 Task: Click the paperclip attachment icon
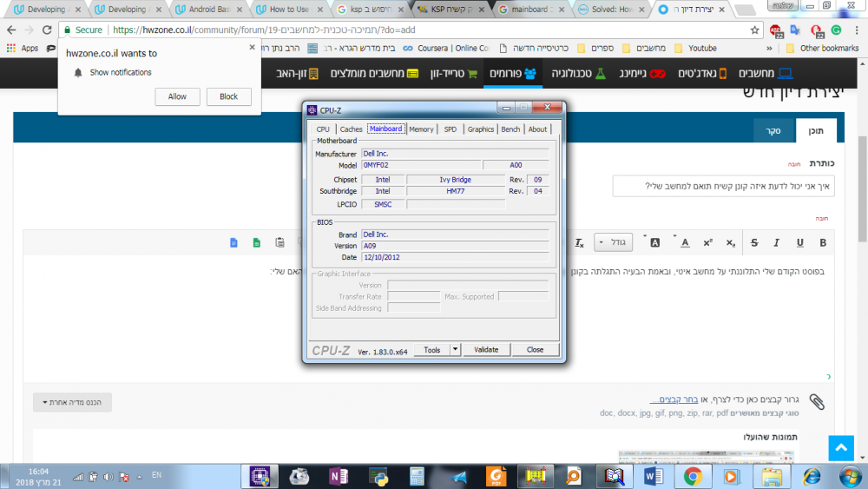point(817,401)
